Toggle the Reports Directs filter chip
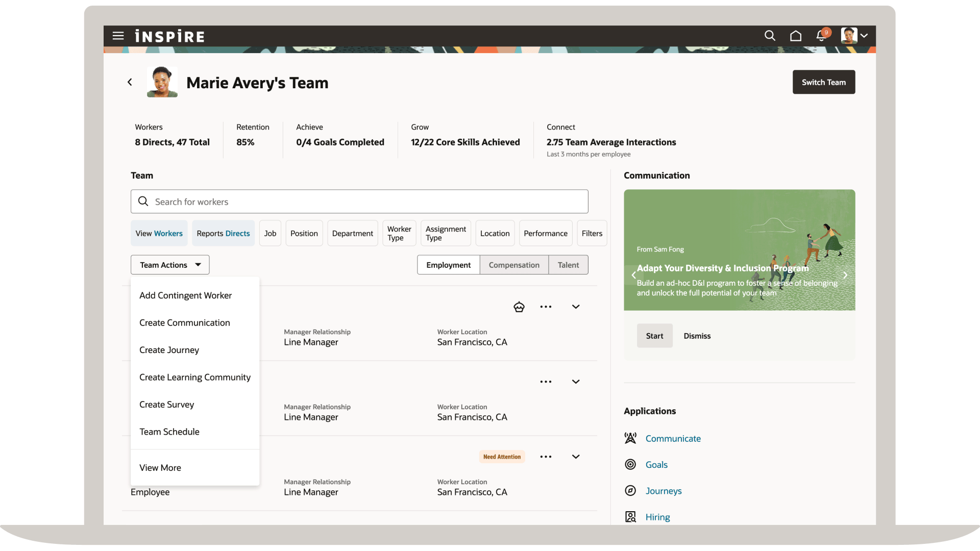Viewport: 980px width, 551px height. click(223, 233)
